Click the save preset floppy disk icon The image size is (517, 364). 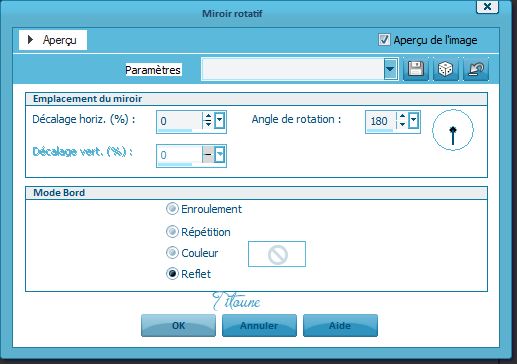(416, 69)
